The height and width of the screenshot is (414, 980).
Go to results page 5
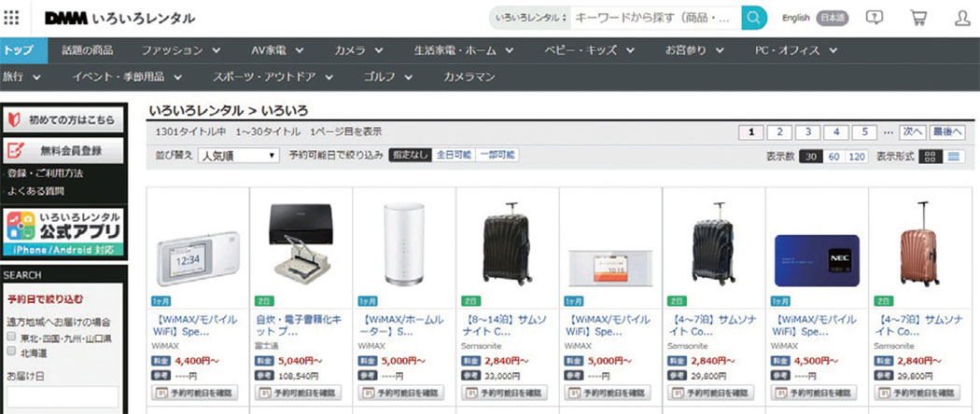(x=864, y=132)
